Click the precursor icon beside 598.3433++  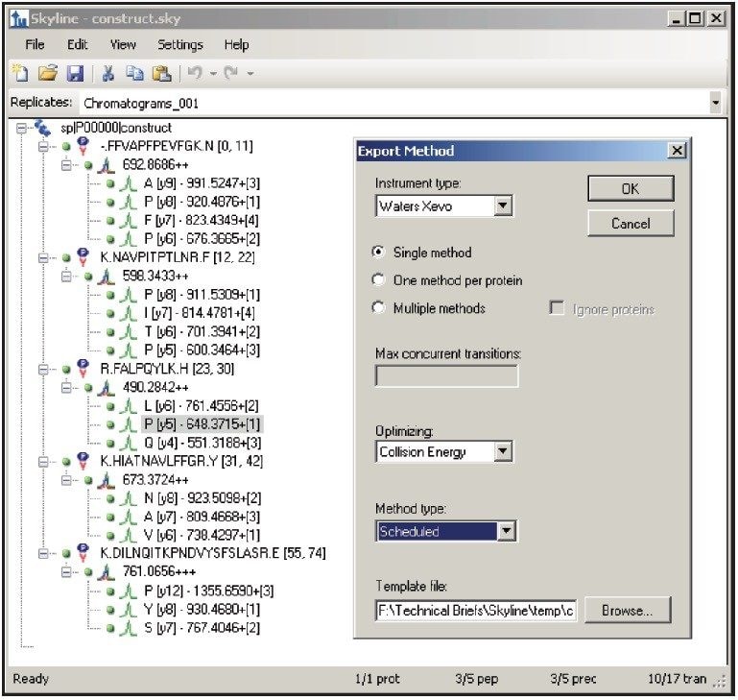pyautogui.click(x=107, y=276)
